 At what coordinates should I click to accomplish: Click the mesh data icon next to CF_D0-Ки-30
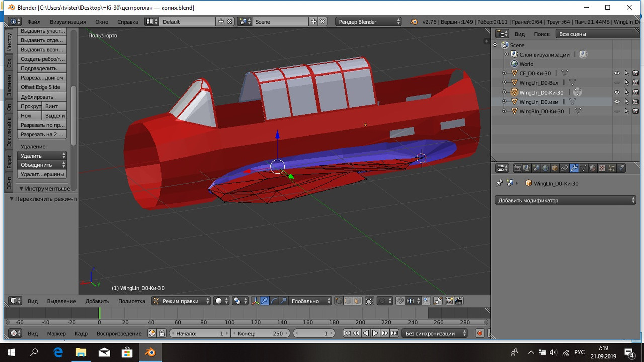pyautogui.click(x=565, y=73)
